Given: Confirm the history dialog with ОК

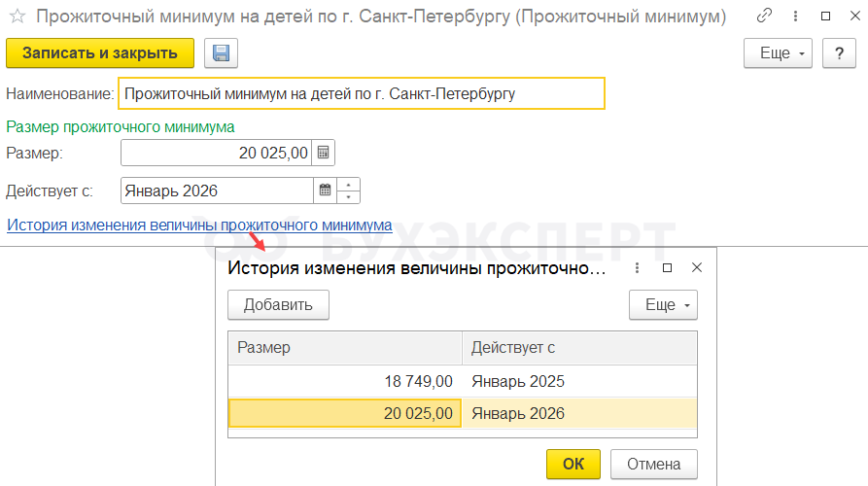Looking at the screenshot, I should tap(573, 464).
